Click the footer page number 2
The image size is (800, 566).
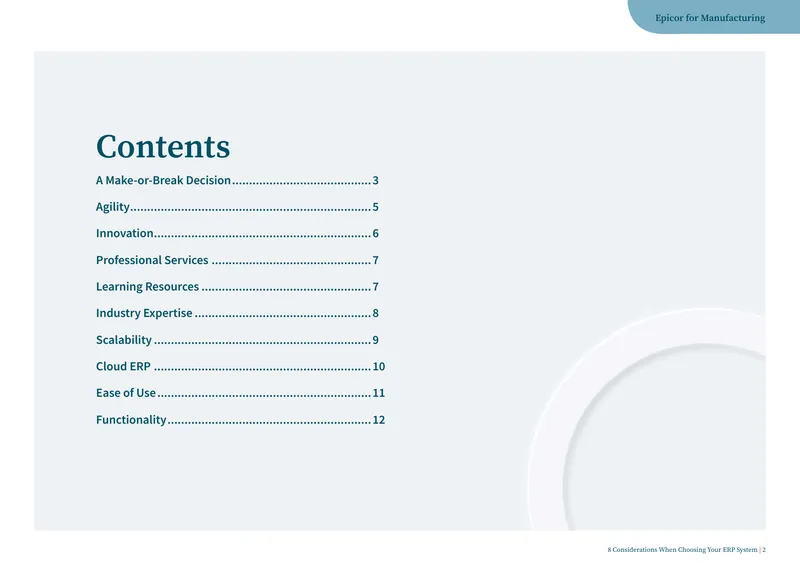click(x=764, y=550)
